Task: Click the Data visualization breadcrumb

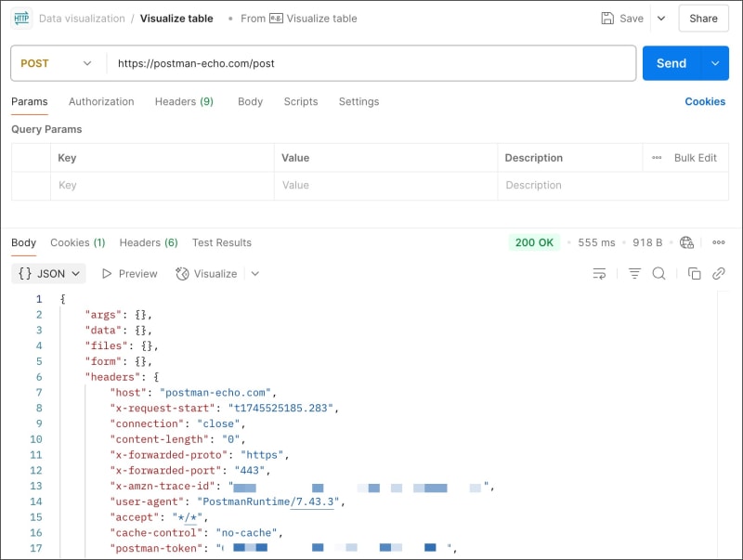Action: click(82, 19)
